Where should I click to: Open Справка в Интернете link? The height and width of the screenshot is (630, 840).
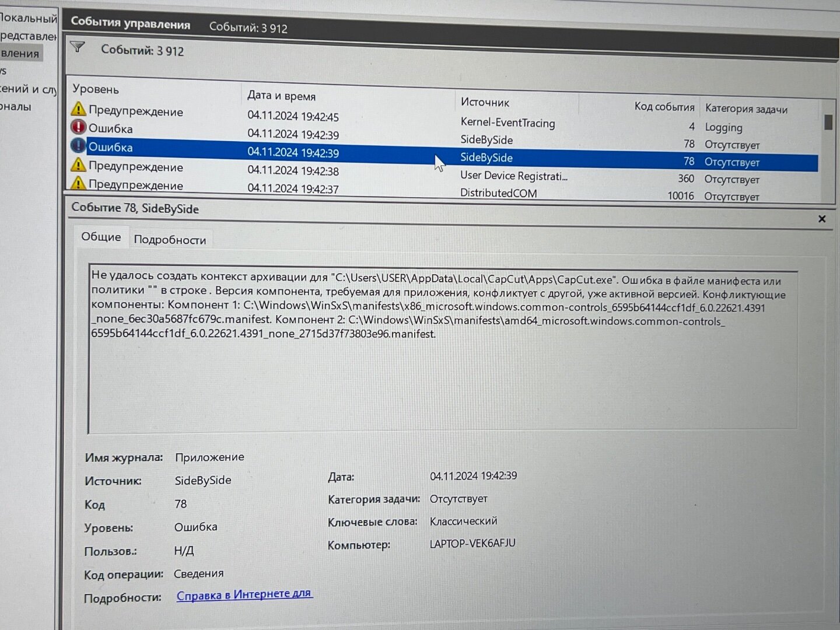point(244,595)
